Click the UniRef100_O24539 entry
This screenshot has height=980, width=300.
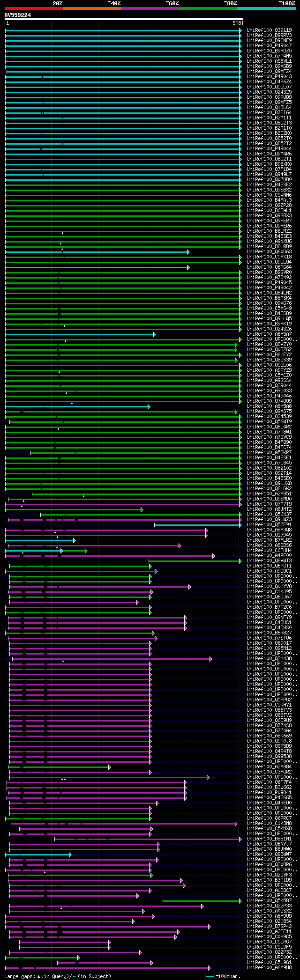coord(269,417)
